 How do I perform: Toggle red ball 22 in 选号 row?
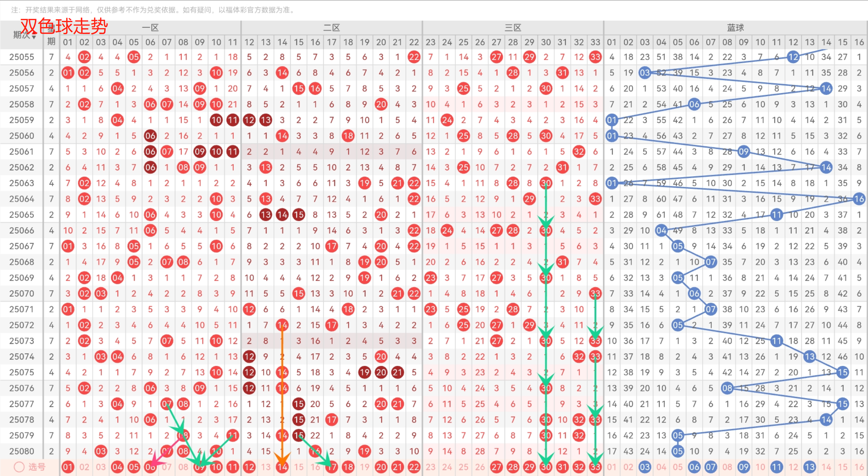(x=414, y=467)
